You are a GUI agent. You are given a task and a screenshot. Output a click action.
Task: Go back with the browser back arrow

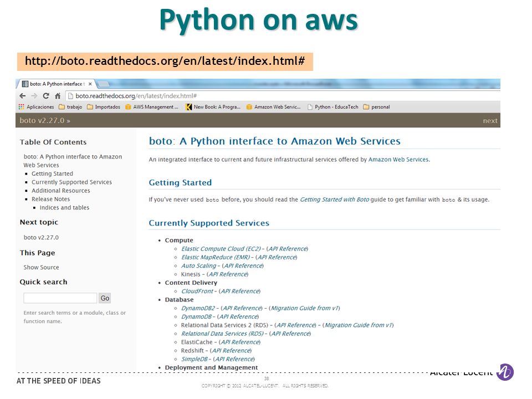click(x=23, y=96)
